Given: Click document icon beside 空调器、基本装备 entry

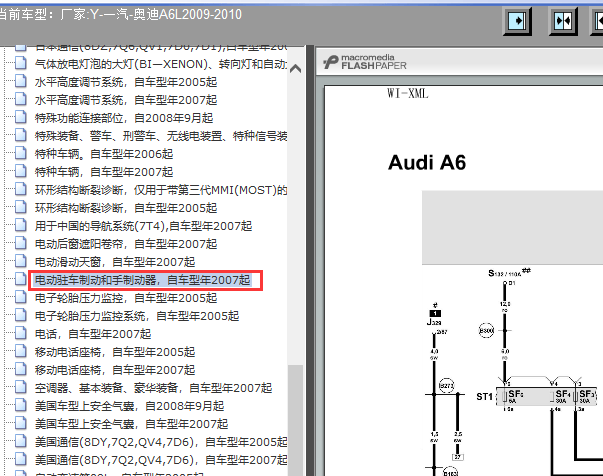Looking at the screenshot, I should coord(21,387).
